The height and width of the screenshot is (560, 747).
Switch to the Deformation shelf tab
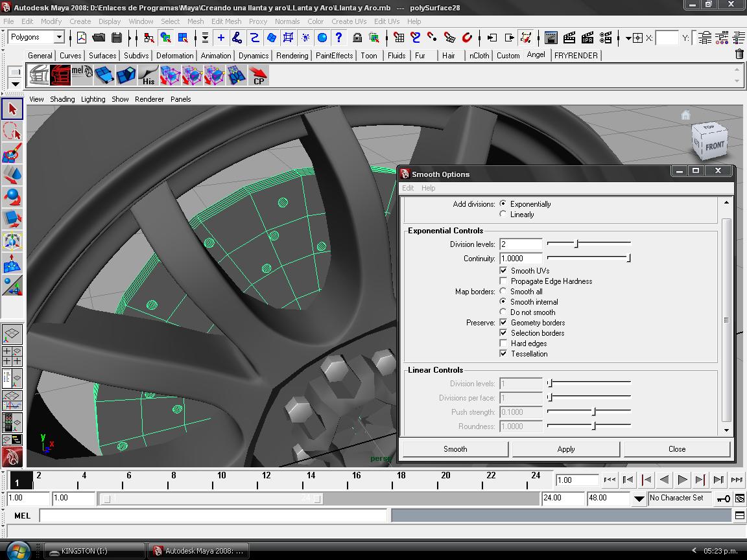174,56
